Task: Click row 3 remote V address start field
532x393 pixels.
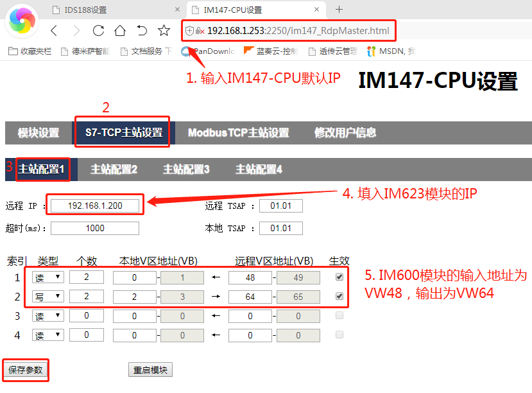Action: (x=250, y=317)
